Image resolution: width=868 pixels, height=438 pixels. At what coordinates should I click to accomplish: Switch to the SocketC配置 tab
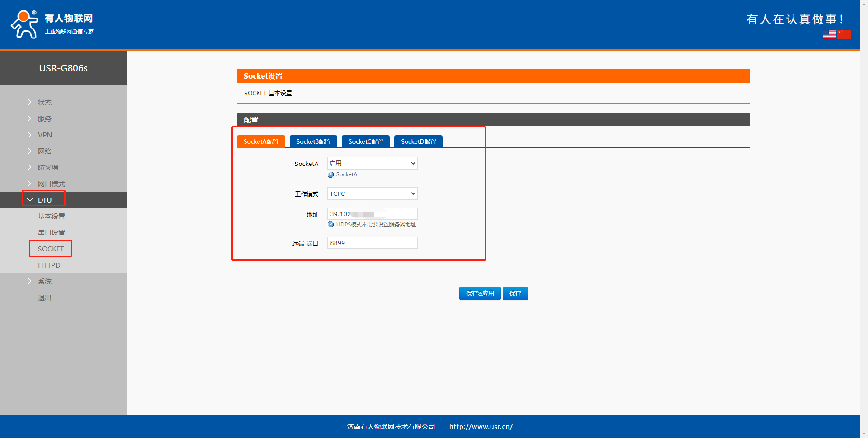point(365,141)
